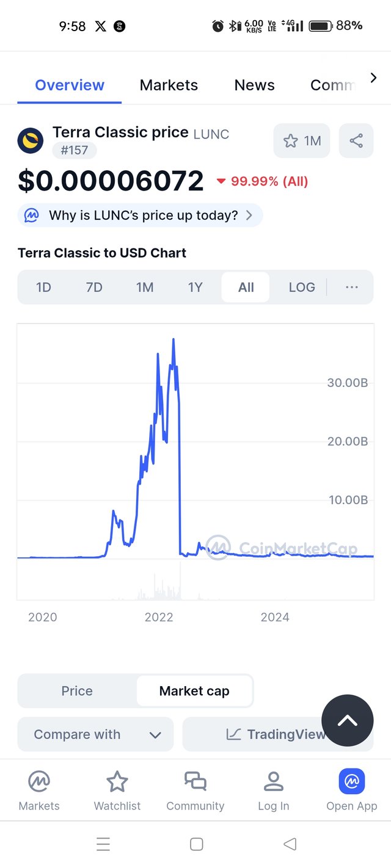The height and width of the screenshot is (868, 391).
Task: Toggle LOG scale on chart
Action: 302,287
